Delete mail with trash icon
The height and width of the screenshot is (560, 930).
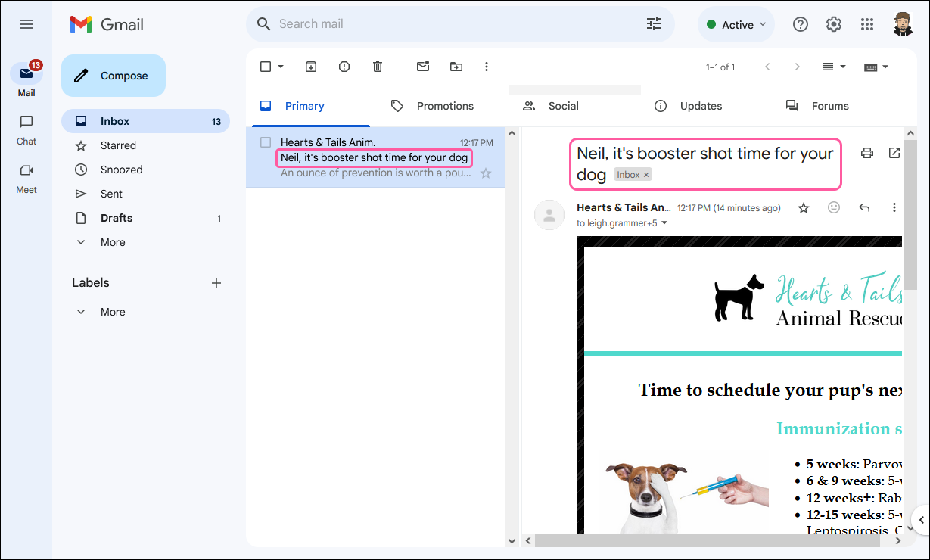coord(378,67)
